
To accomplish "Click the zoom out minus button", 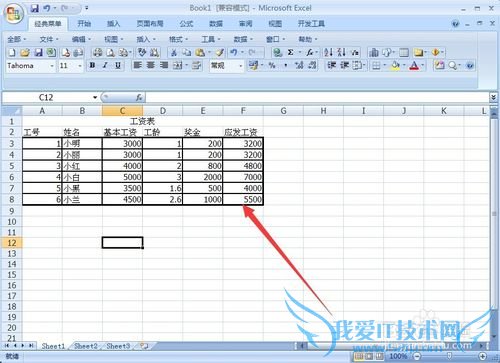I will tap(417, 356).
